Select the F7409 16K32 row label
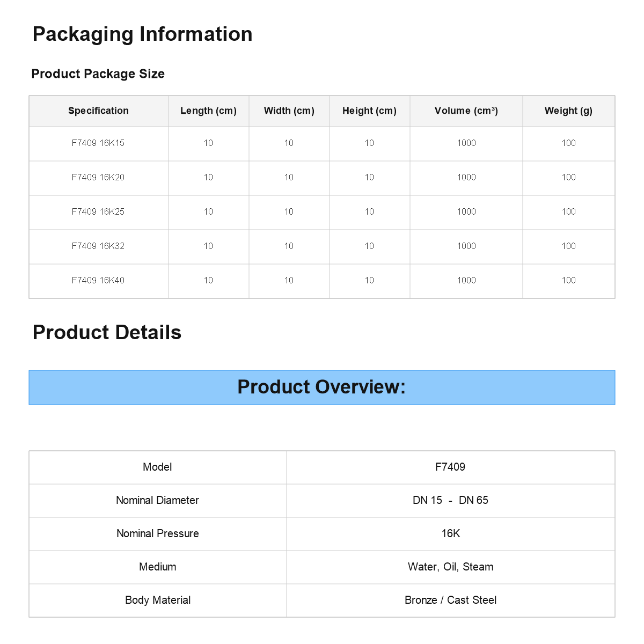Viewport: 644px width, 644px height. click(98, 246)
